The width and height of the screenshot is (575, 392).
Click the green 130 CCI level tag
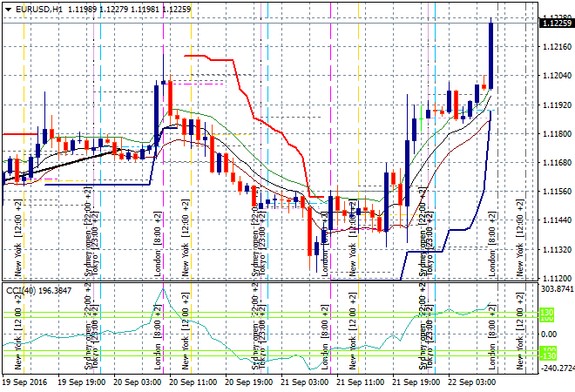pyautogui.click(x=547, y=313)
